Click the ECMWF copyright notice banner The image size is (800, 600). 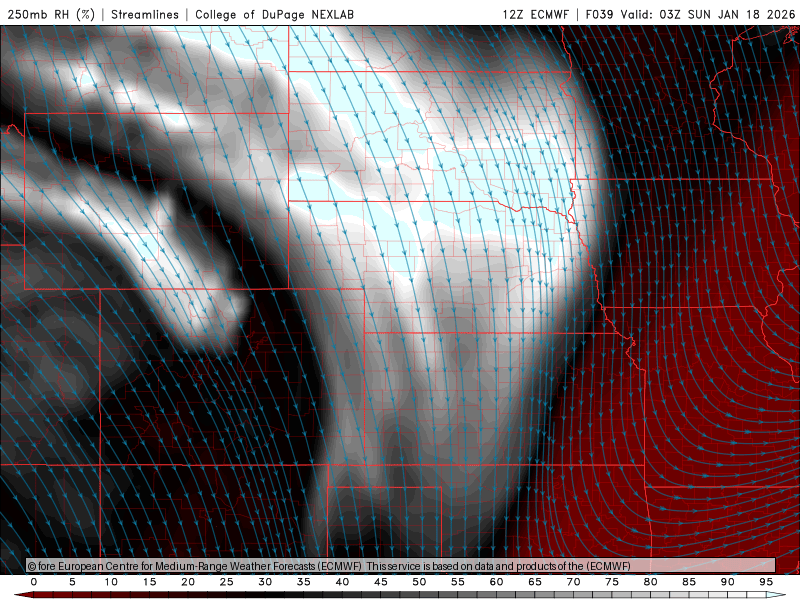[x=401, y=566]
